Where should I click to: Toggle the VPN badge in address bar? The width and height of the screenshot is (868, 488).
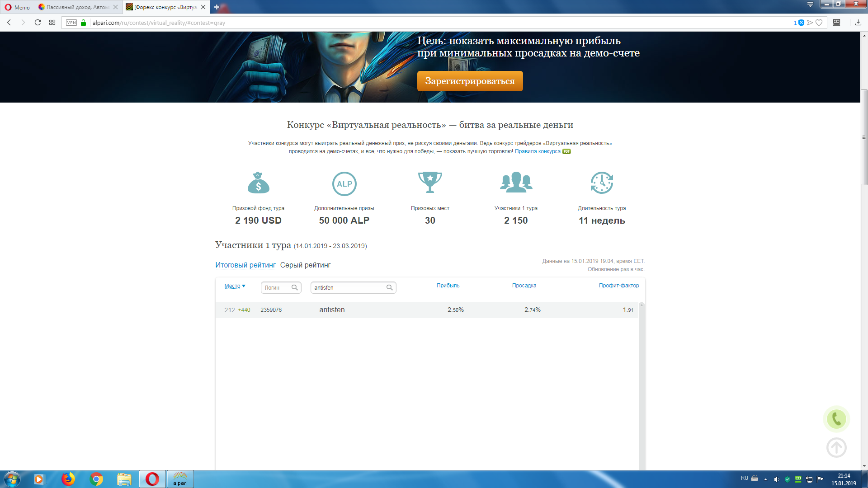[71, 23]
